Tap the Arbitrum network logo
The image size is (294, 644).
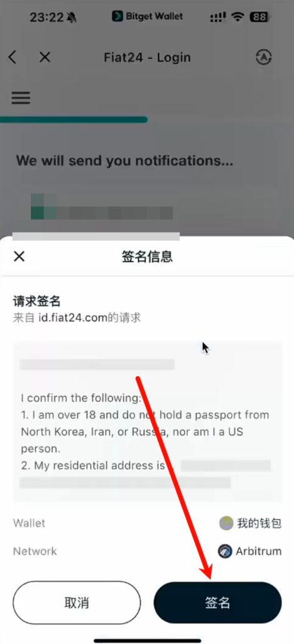(225, 551)
